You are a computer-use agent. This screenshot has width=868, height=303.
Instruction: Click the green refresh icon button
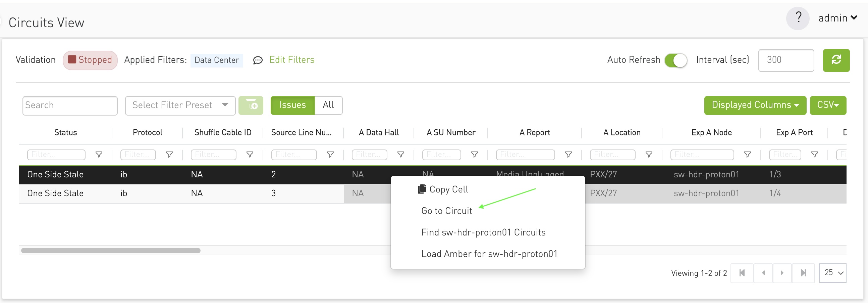836,60
